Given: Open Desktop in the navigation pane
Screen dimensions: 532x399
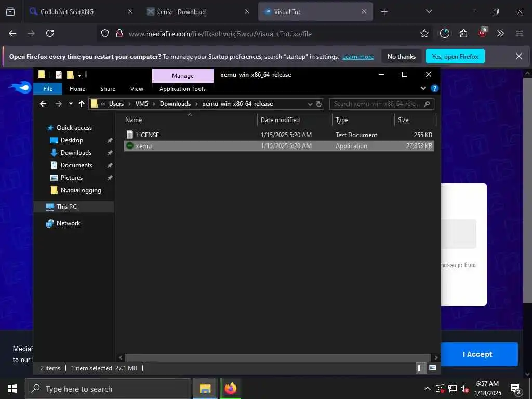Looking at the screenshot, I should tap(72, 140).
